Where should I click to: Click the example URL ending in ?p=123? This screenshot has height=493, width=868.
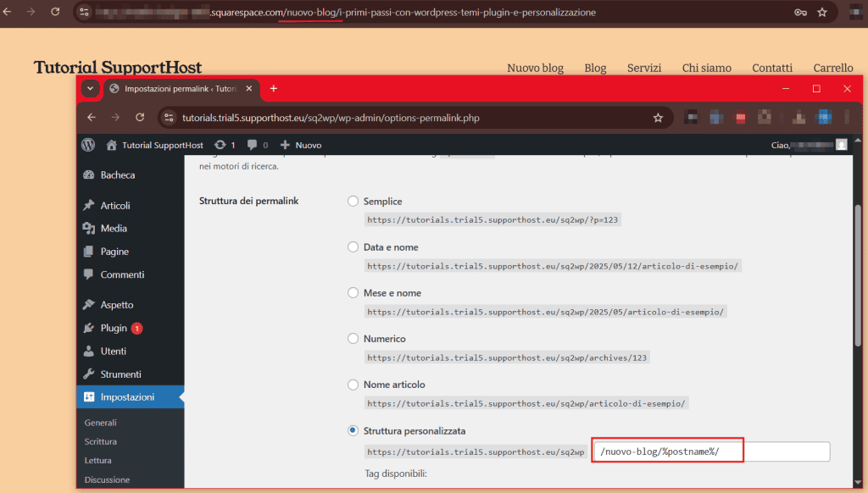pos(492,219)
